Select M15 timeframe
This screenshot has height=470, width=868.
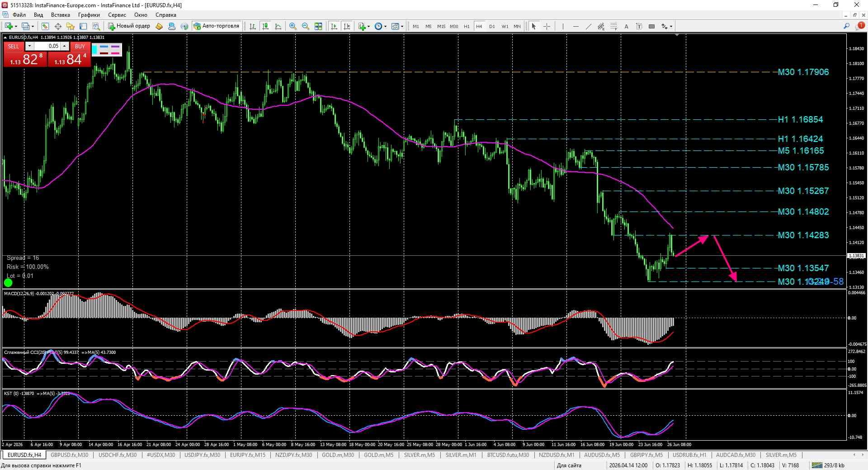(x=441, y=26)
